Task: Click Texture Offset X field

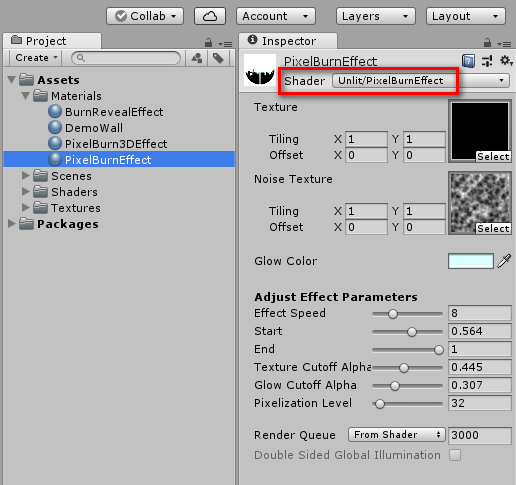Action: tap(366, 155)
